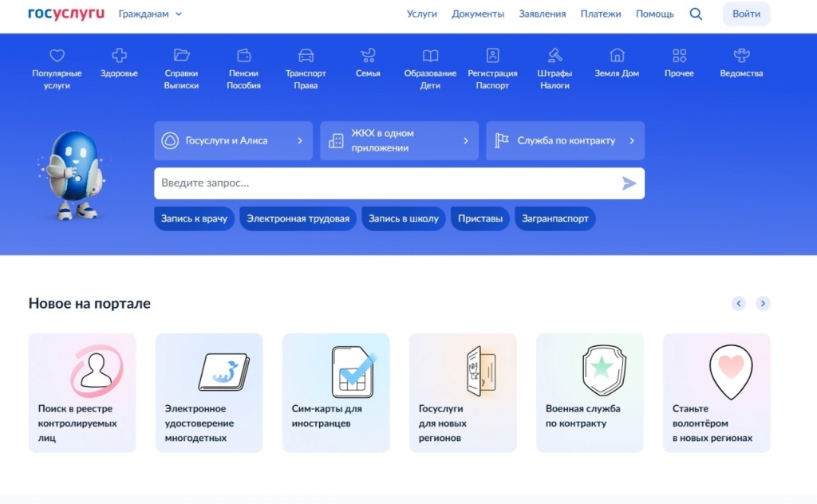Image resolution: width=817 pixels, height=504 pixels.
Task: Open the Заявления menu item
Action: click(x=543, y=14)
